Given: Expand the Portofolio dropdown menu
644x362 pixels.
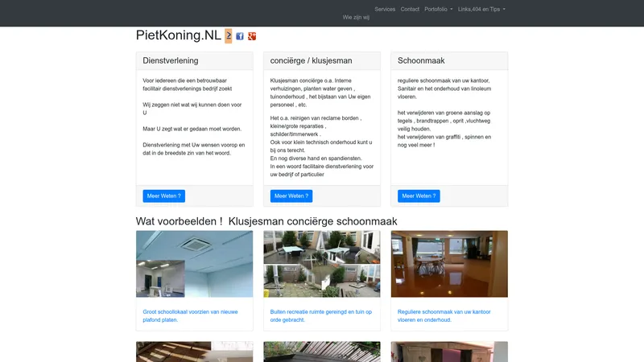Looking at the screenshot, I should pos(438,9).
